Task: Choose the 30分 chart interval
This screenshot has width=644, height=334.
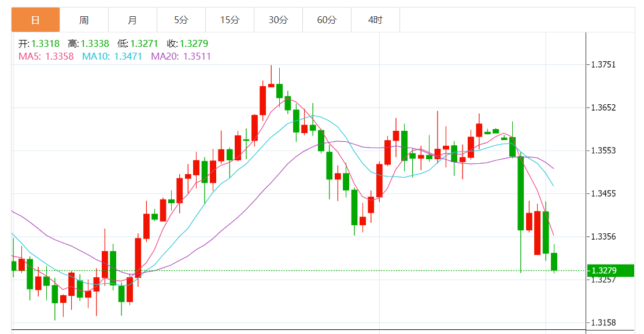Action: (278, 20)
